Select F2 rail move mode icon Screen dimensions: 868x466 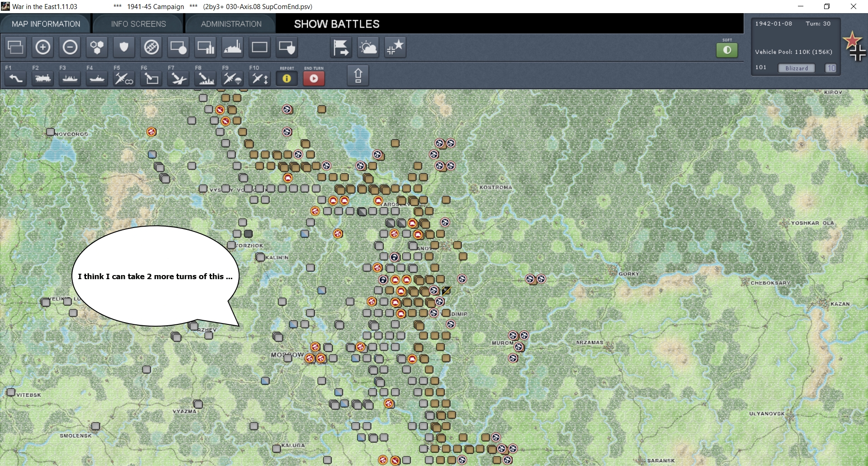click(x=43, y=78)
